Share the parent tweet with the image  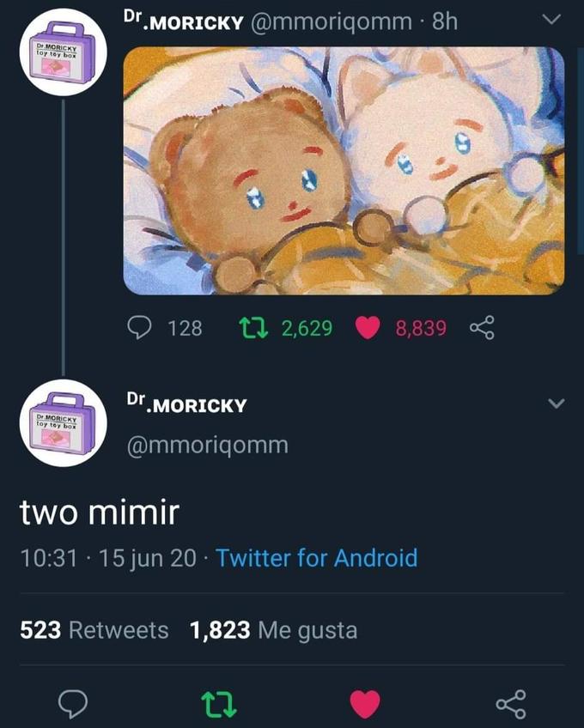pyautogui.click(x=483, y=327)
